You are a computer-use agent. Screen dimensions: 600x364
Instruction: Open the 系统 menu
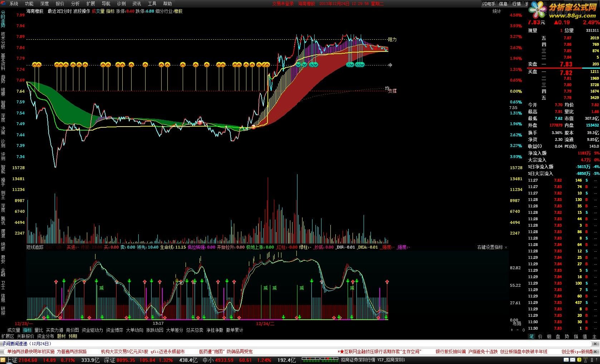tap(14, 4)
